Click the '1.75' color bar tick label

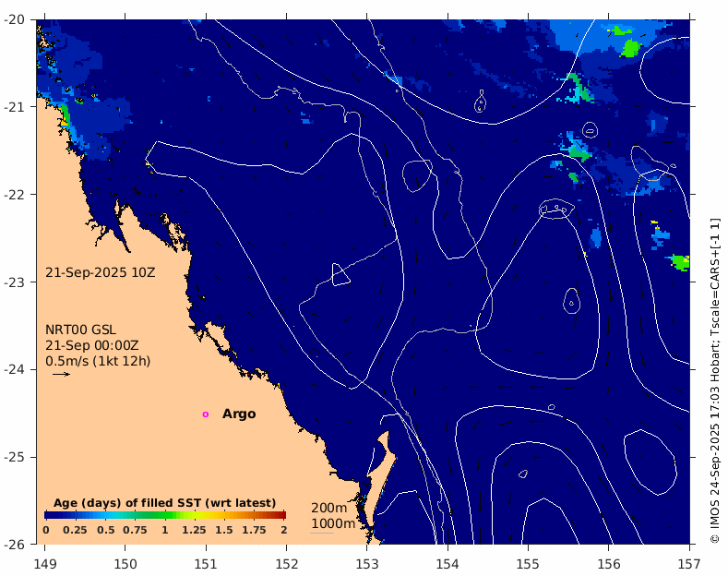pos(254,530)
